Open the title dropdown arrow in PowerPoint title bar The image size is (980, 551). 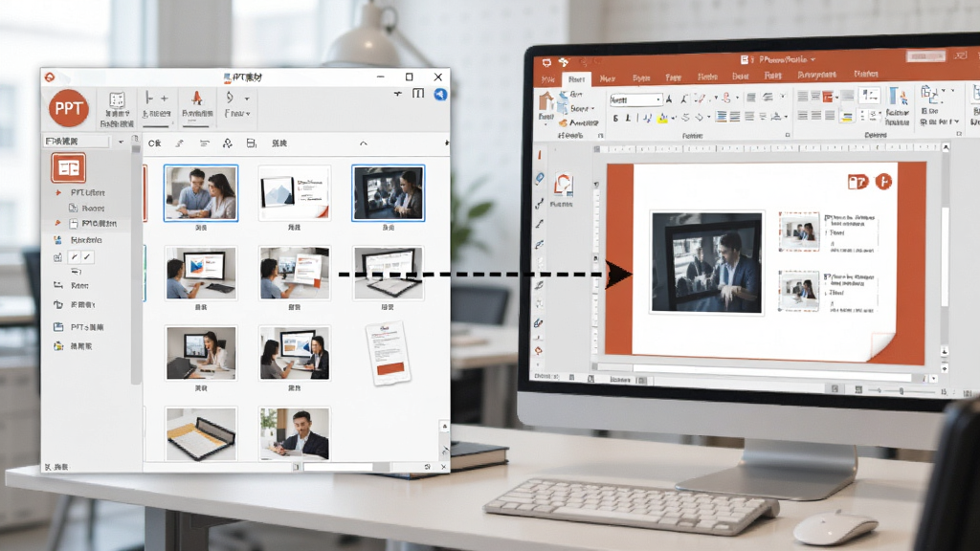[x=813, y=60]
